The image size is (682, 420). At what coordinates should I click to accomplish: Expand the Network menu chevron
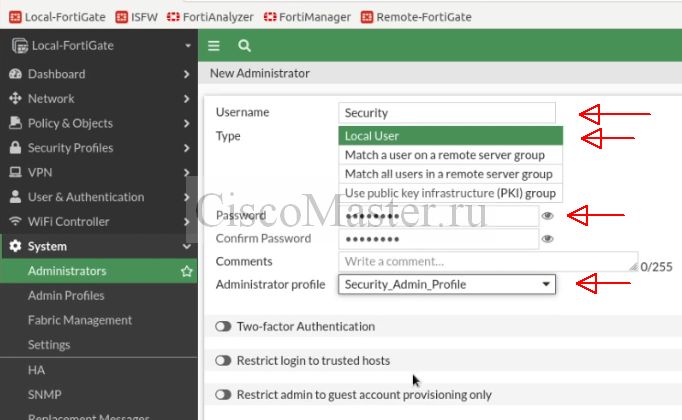pos(187,99)
